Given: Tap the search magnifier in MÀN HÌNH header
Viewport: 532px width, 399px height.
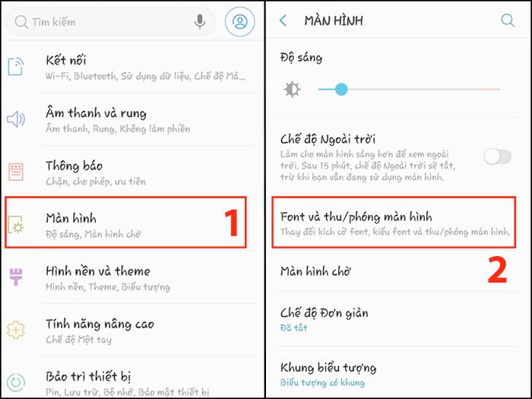Looking at the screenshot, I should click(508, 21).
